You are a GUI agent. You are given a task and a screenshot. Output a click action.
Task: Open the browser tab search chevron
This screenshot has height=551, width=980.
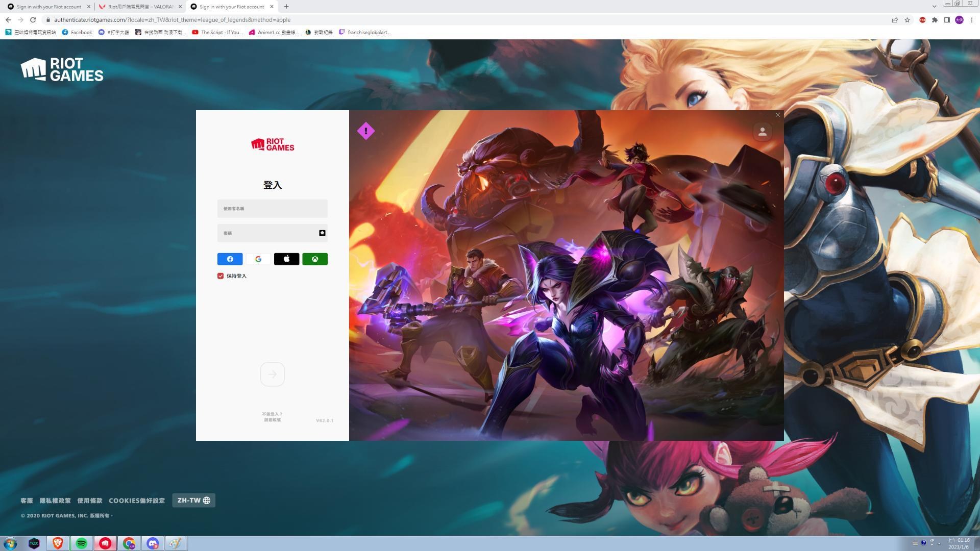tap(934, 7)
